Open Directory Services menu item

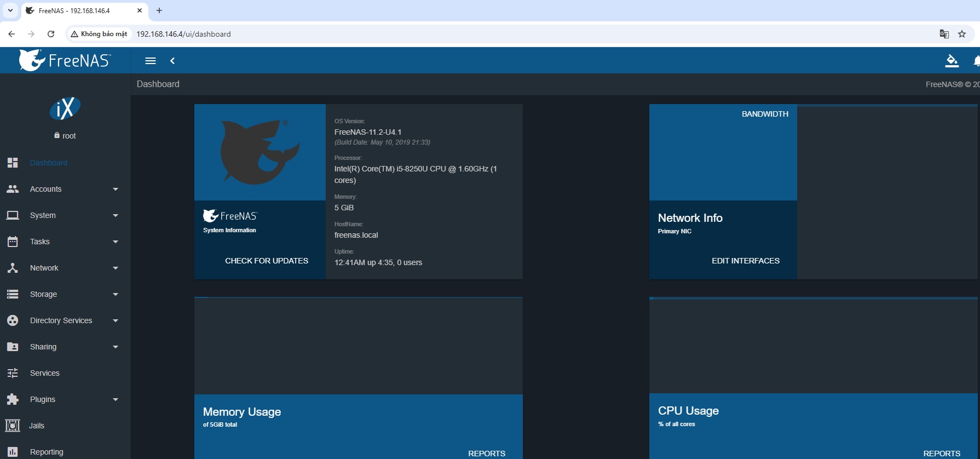(61, 320)
